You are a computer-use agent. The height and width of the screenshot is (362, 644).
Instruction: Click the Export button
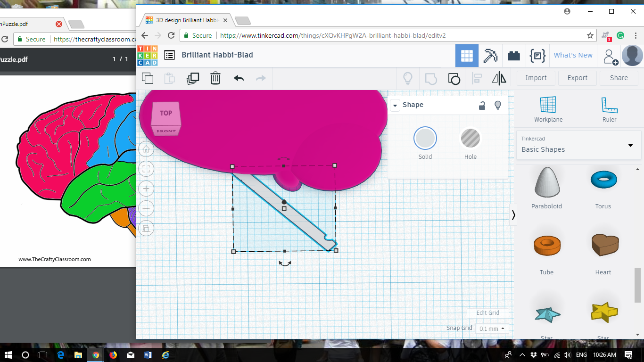[x=578, y=78]
